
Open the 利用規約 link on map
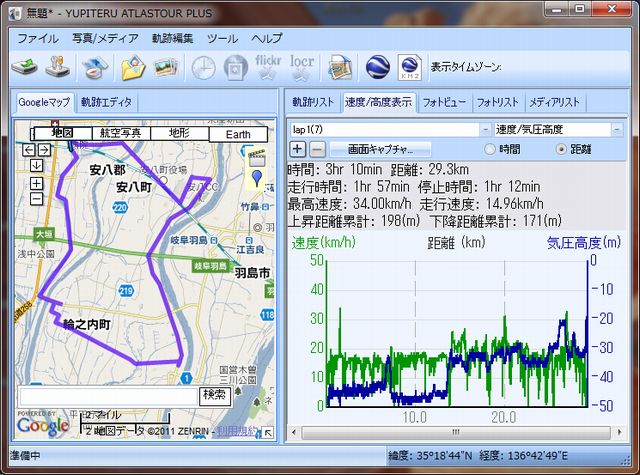tap(237, 431)
